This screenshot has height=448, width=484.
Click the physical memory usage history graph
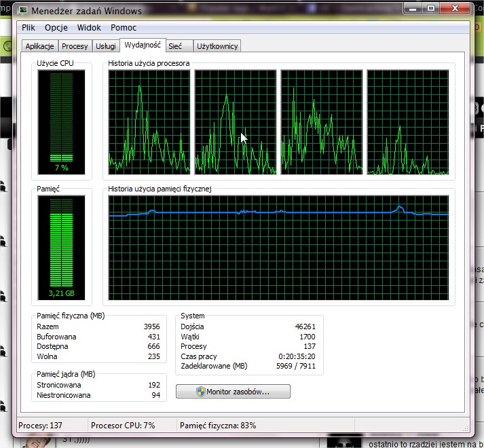coord(278,248)
